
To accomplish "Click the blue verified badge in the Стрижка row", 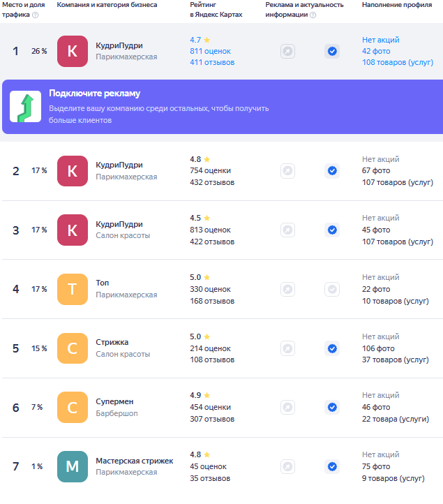I will pos(332,348).
